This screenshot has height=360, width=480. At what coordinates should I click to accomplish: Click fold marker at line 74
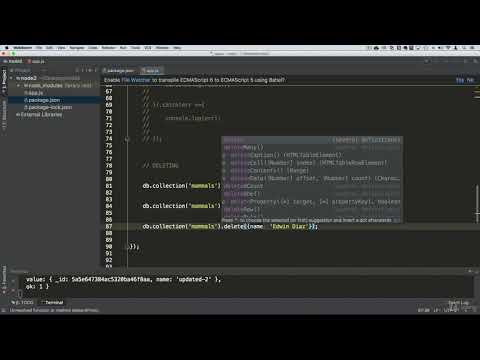tap(127, 139)
